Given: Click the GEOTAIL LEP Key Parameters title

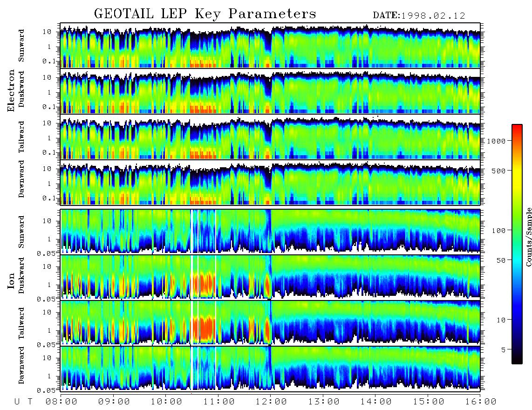Looking at the screenshot, I should (205, 14).
